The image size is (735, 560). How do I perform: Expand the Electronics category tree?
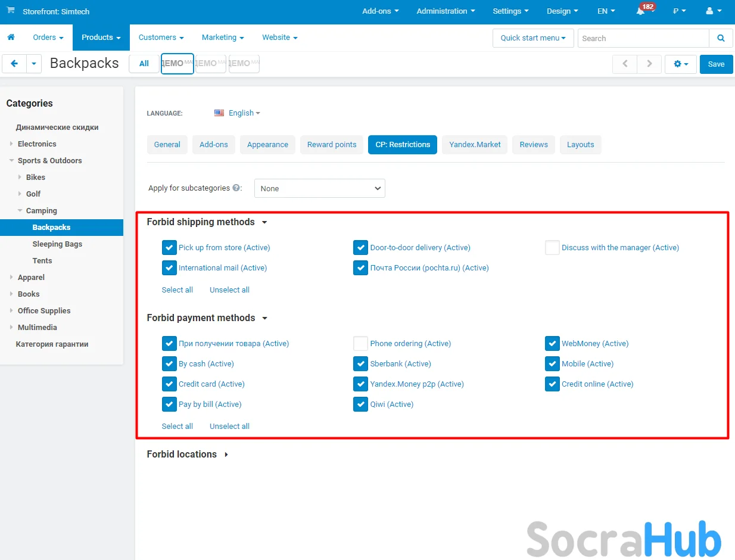point(11,144)
